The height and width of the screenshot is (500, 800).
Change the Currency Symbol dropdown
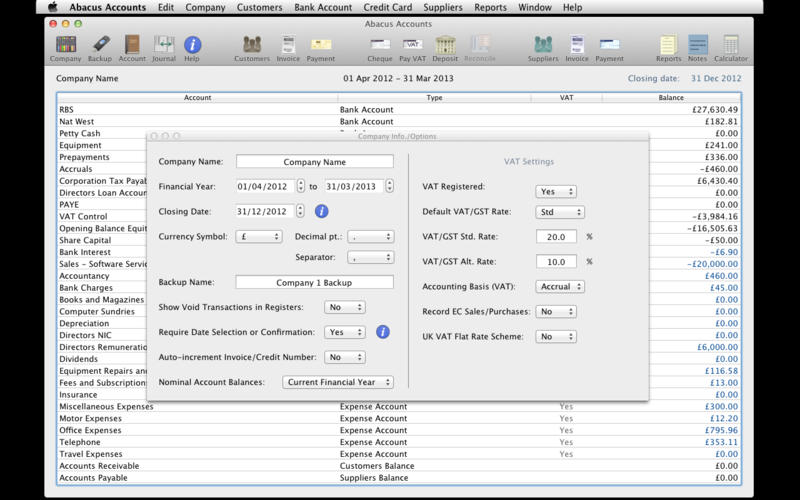pos(259,236)
